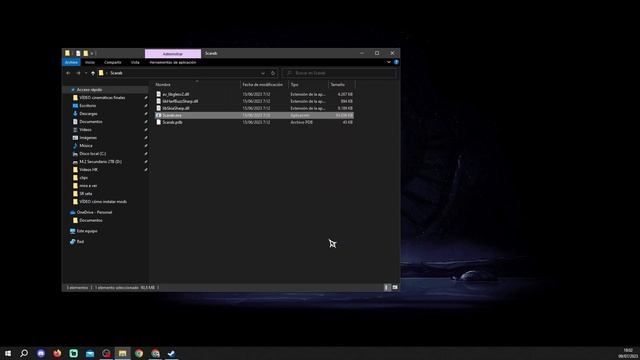Open the quick access toolbar dropdown
Screen dimensions: 640x360
(92, 53)
